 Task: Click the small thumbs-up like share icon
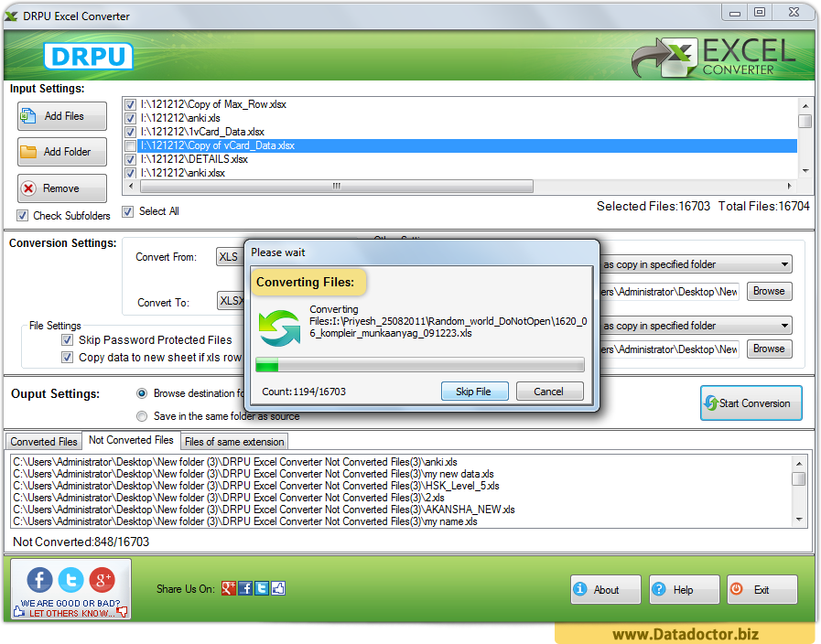point(278,588)
